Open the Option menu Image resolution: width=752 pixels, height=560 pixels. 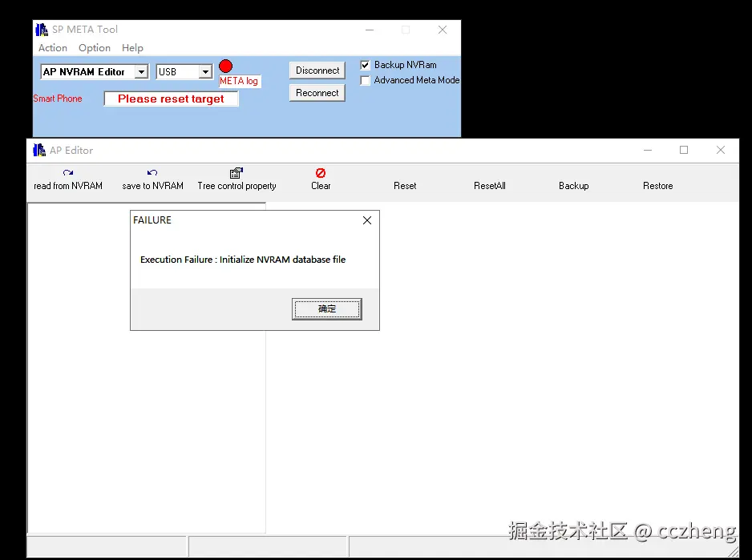[95, 48]
